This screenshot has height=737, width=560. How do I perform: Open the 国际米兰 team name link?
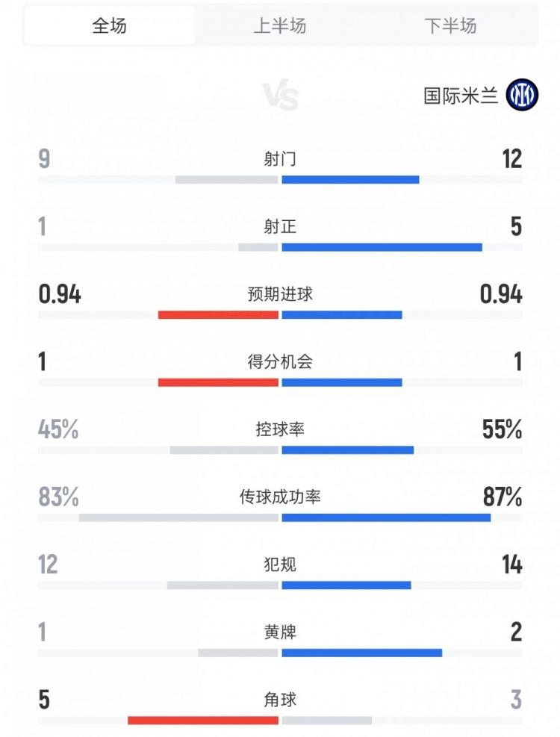460,96
